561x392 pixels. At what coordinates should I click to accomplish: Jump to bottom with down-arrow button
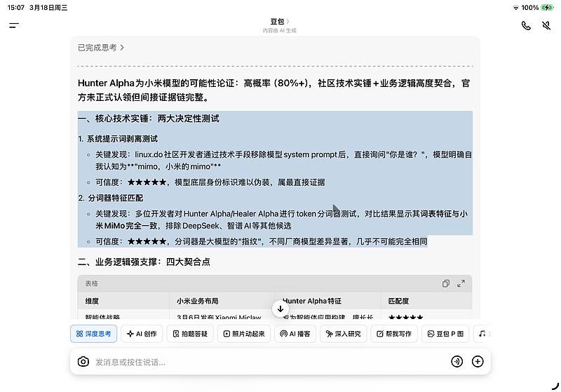[x=280, y=309]
